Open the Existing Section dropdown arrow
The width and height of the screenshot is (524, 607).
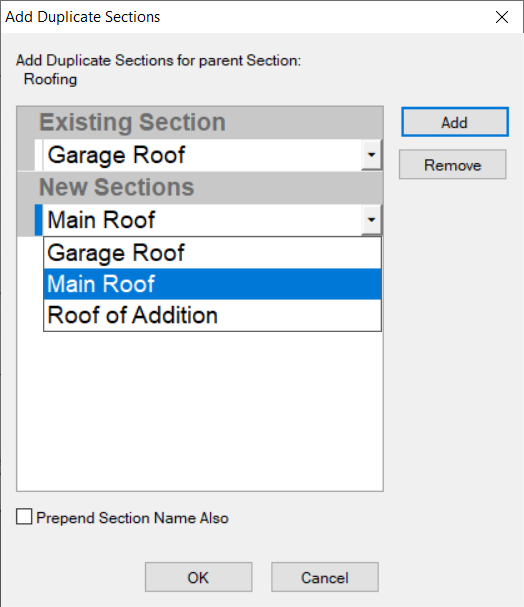(x=372, y=155)
